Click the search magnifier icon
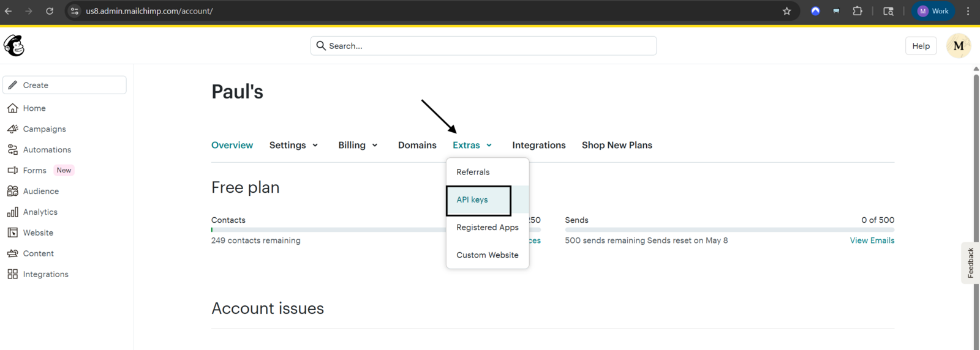This screenshot has width=980, height=350. [321, 46]
